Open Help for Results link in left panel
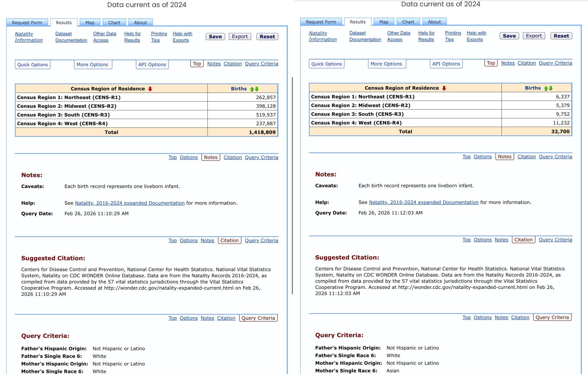The image size is (588, 374). click(132, 37)
